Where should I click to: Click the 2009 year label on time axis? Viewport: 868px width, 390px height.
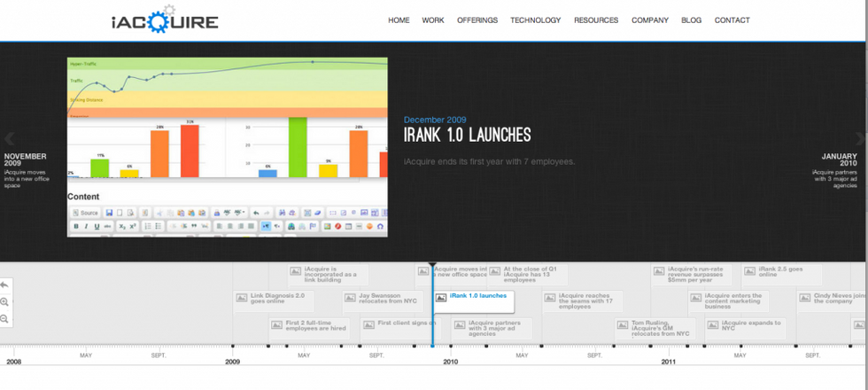232,362
